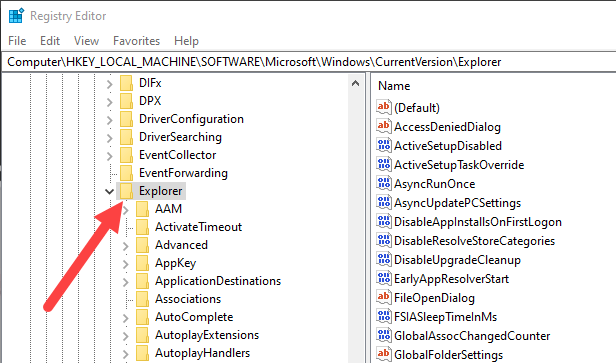Open the Help menu
The width and height of the screenshot is (616, 363).
pyautogui.click(x=186, y=41)
